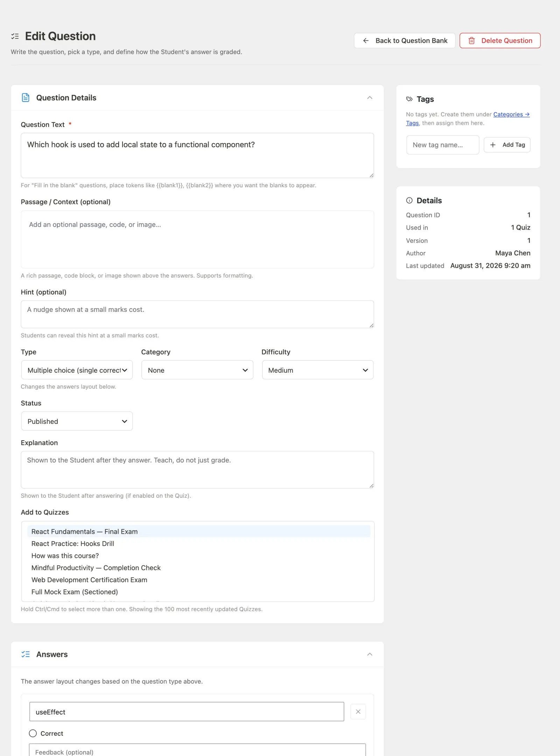Click the 1 Quiz value in Details

tap(520, 227)
